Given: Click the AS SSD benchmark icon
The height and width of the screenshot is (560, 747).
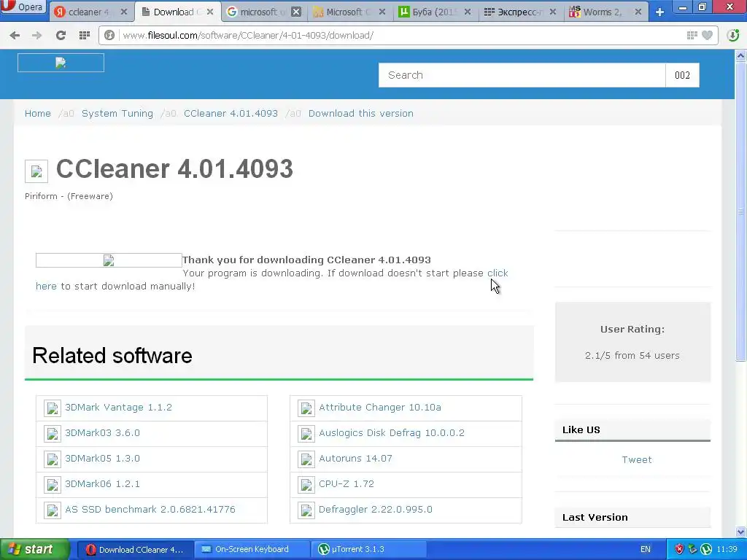Looking at the screenshot, I should pos(53,510).
